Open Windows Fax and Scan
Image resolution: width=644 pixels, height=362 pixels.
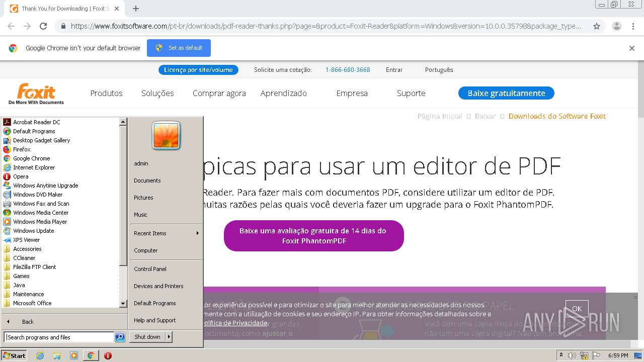41,204
